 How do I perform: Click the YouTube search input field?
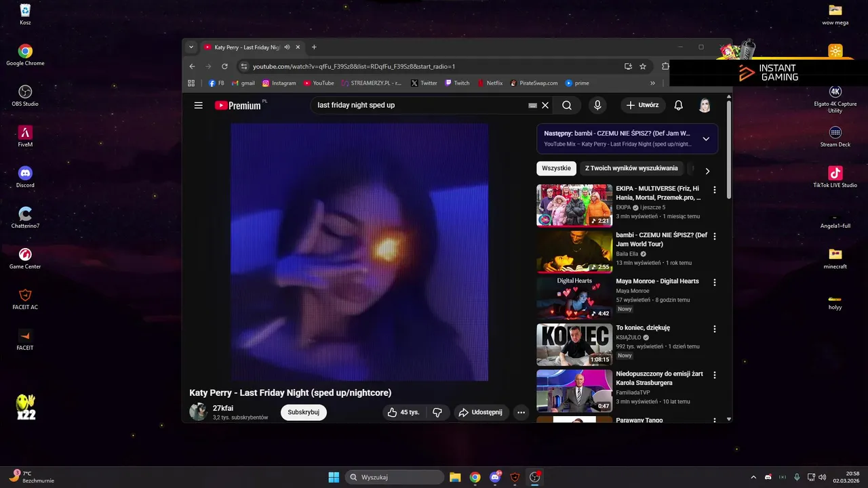click(x=420, y=105)
